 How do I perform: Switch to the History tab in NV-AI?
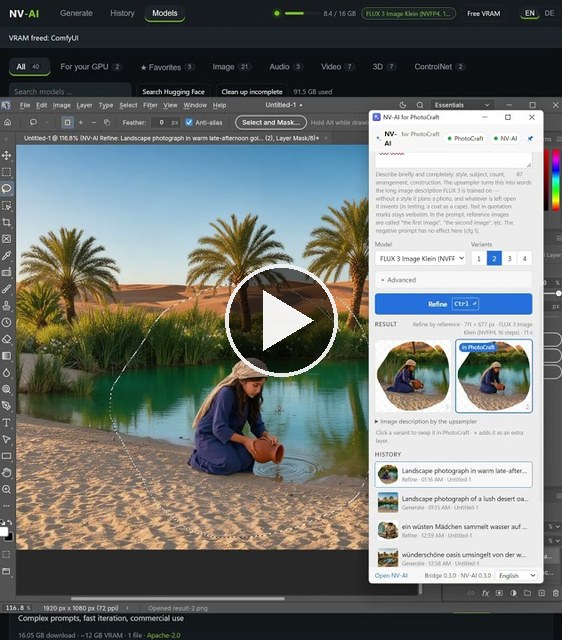click(122, 13)
